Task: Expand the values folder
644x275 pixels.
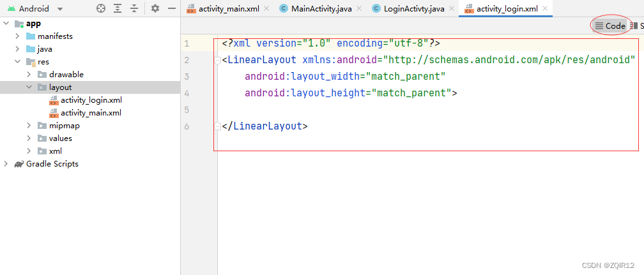Action: (29, 138)
